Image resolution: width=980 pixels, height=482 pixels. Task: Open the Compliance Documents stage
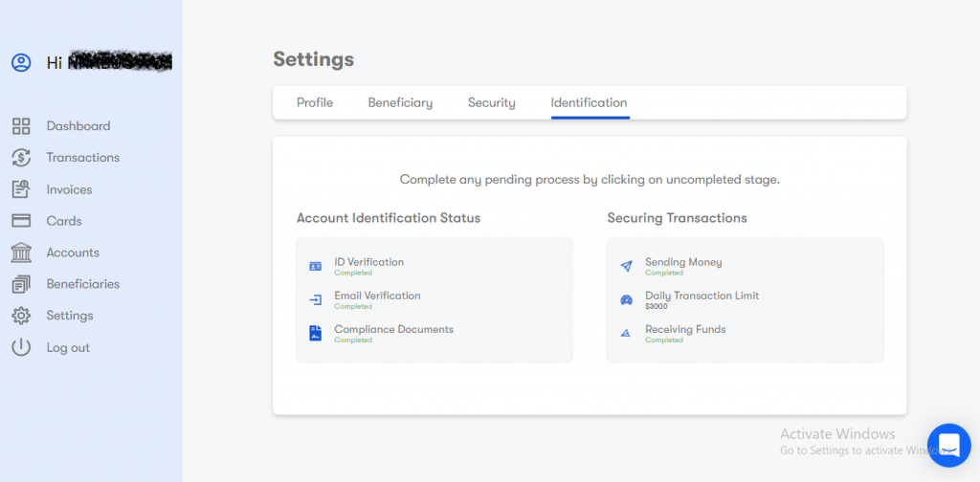(393, 330)
